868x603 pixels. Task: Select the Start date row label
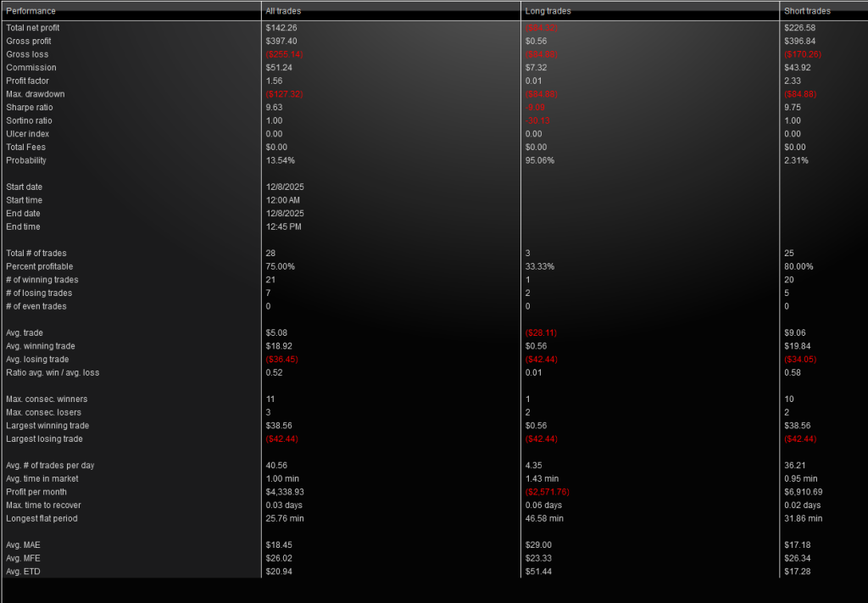coord(24,187)
